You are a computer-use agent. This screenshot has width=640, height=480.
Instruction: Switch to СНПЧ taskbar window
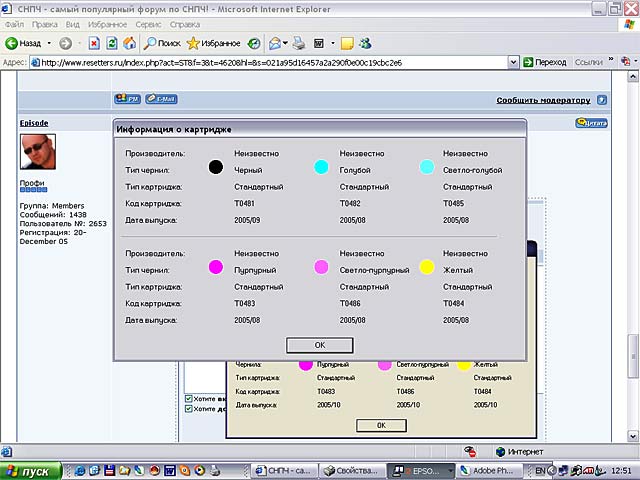point(283,471)
